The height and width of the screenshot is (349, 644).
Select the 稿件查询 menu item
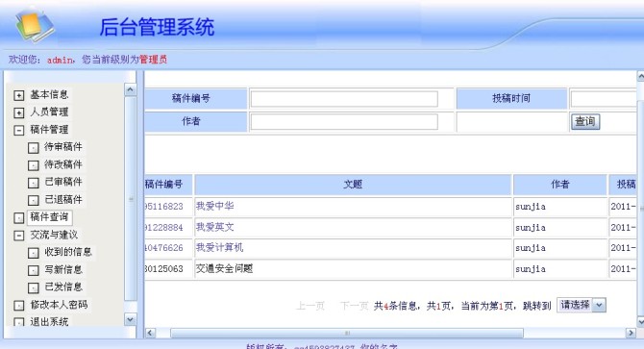49,216
